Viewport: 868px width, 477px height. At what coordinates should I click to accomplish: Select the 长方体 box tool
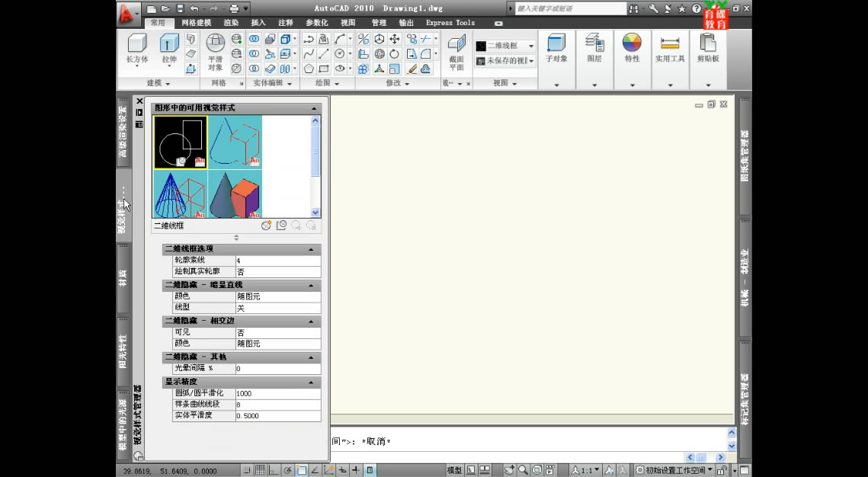pos(136,49)
